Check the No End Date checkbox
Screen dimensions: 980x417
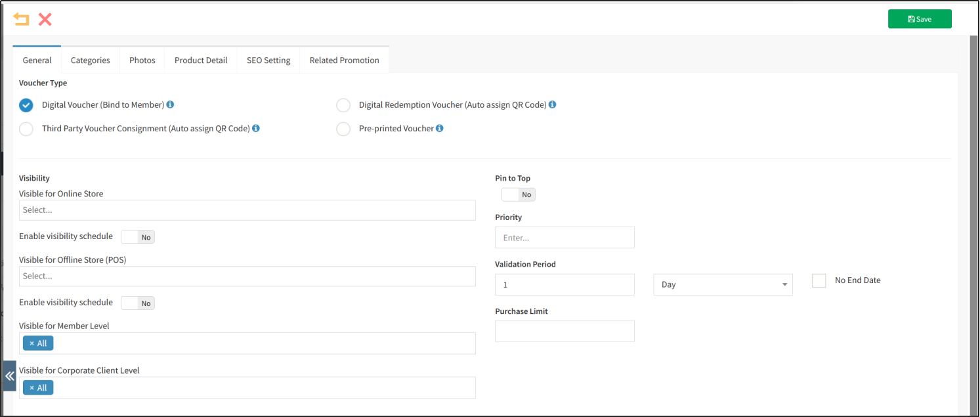(x=819, y=280)
